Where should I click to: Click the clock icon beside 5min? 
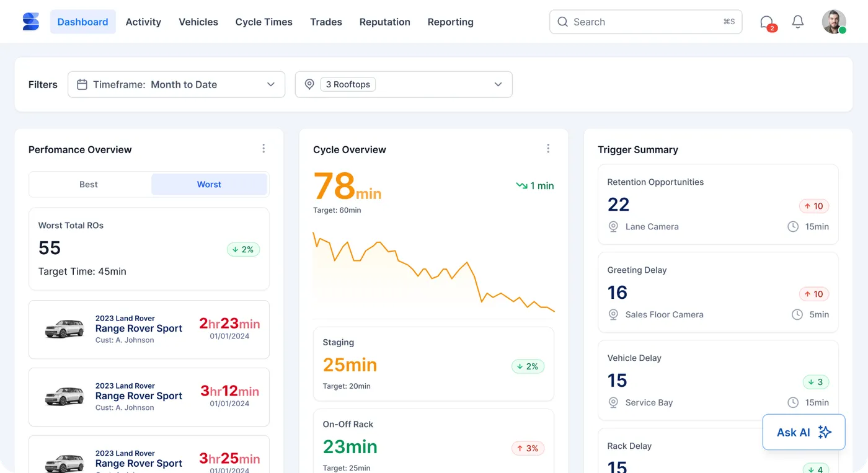pyautogui.click(x=797, y=315)
